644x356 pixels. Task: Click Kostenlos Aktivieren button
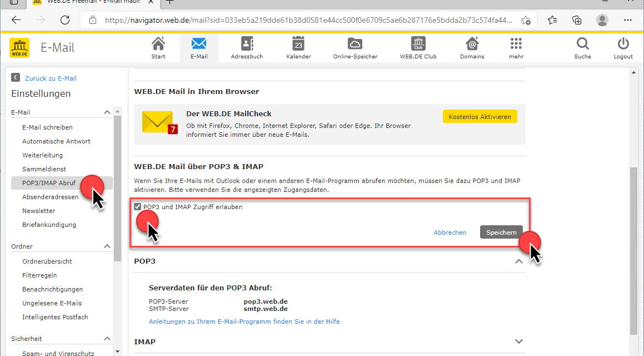click(480, 117)
